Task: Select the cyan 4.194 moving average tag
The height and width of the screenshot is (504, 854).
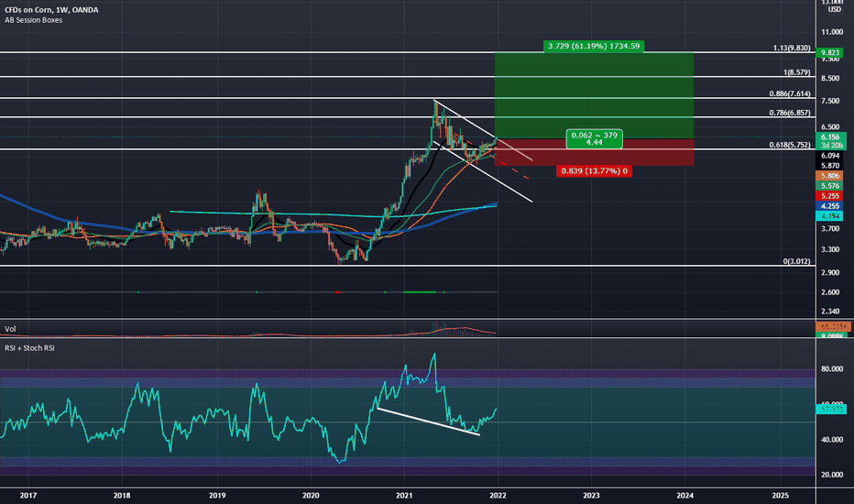Action: point(829,216)
